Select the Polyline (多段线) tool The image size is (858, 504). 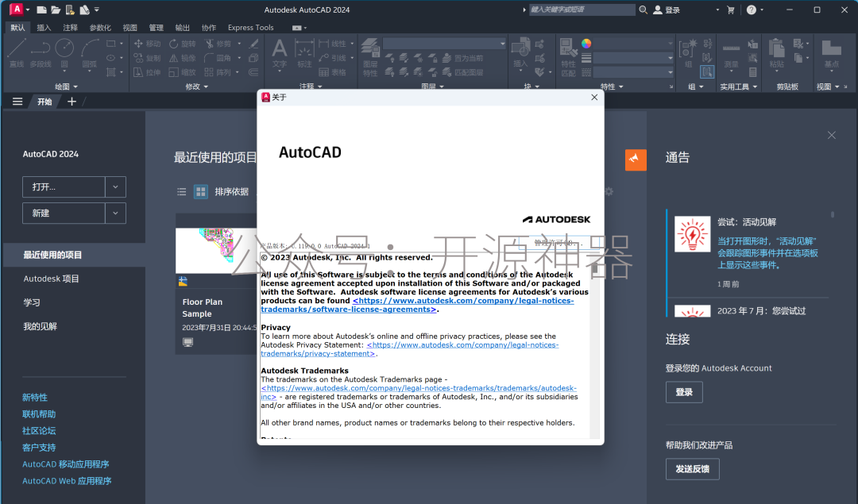[x=41, y=52]
